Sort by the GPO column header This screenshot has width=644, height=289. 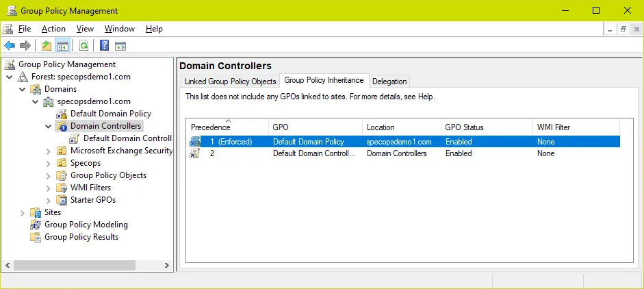tap(315, 127)
